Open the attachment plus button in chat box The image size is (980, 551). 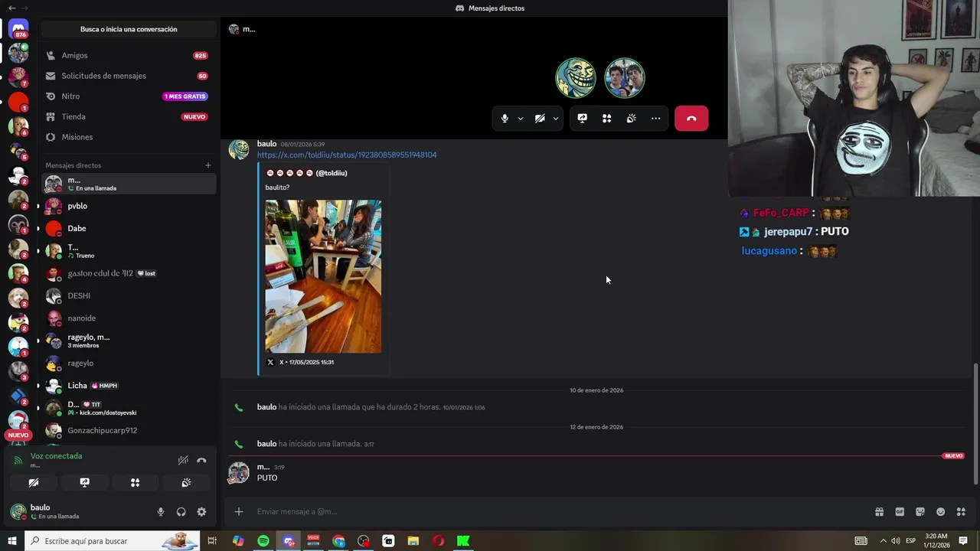pyautogui.click(x=239, y=511)
